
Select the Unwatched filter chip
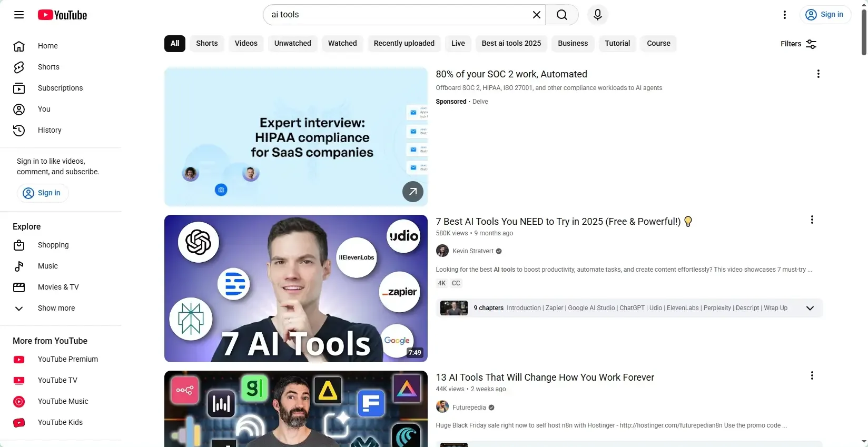[x=292, y=43]
